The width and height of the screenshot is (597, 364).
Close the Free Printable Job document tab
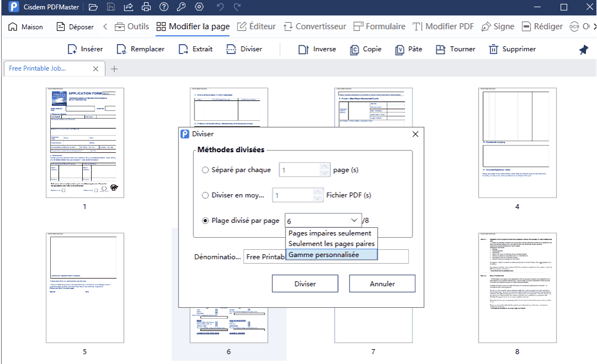[96, 69]
